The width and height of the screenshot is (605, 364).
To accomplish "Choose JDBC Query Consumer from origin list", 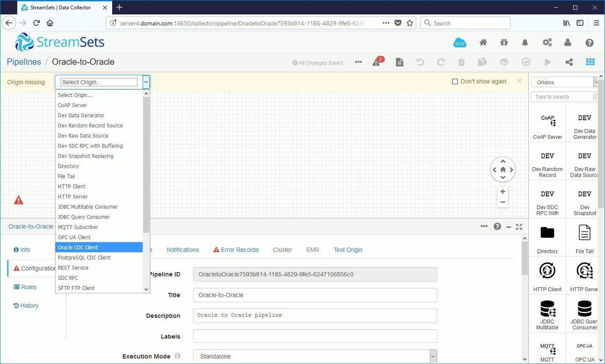I will [99, 217].
